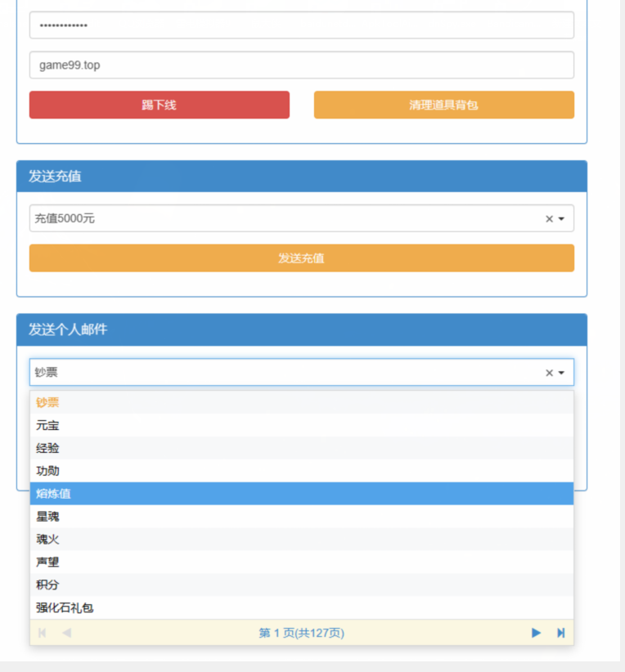Clear the 充值5000元 selection with the x
625x672 pixels.
(549, 219)
